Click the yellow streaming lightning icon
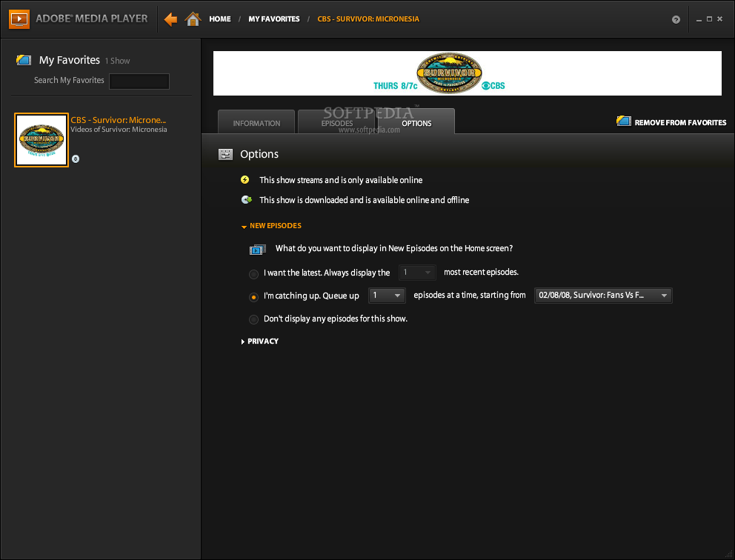This screenshot has height=560, width=735. pyautogui.click(x=245, y=179)
